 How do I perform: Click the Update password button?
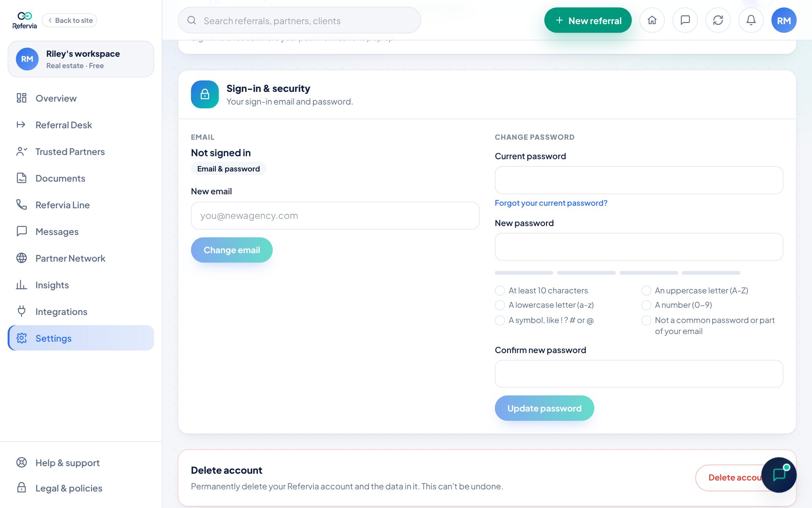tap(544, 409)
